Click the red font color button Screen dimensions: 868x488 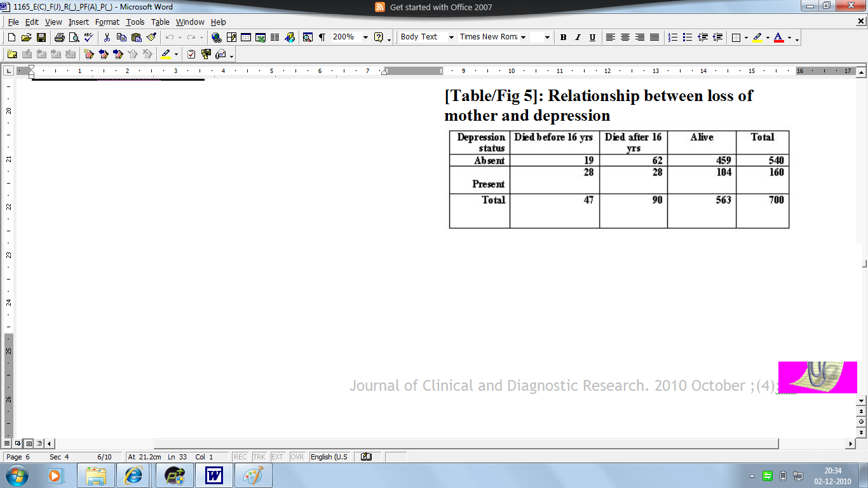(x=778, y=37)
